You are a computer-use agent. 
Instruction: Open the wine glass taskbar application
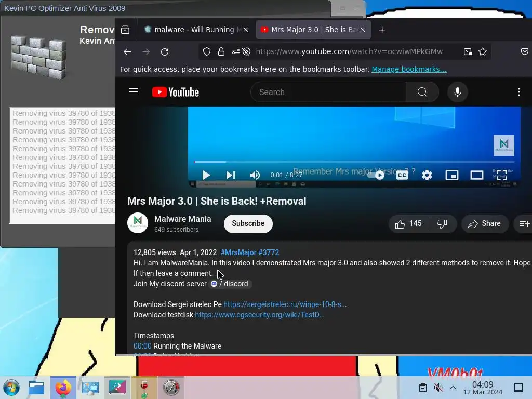tap(144, 388)
